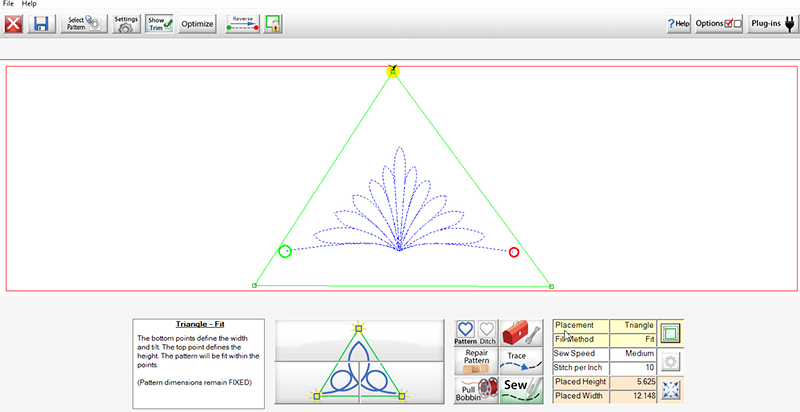This screenshot has height=412, width=800.
Task: Click the Optimize button
Action: (198, 23)
